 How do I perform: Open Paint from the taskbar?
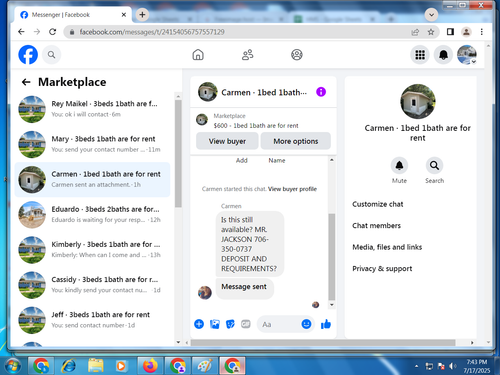click(x=205, y=366)
